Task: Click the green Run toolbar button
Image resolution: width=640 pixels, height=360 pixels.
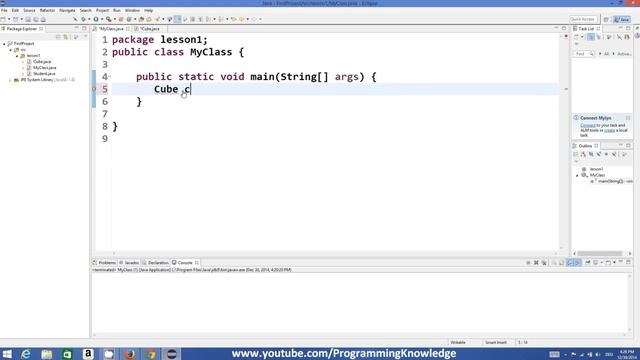Action: 96,19
